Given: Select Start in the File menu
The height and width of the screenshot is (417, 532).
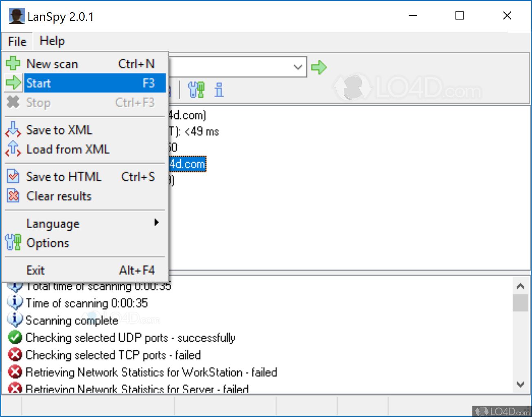Looking at the screenshot, I should pos(85,83).
